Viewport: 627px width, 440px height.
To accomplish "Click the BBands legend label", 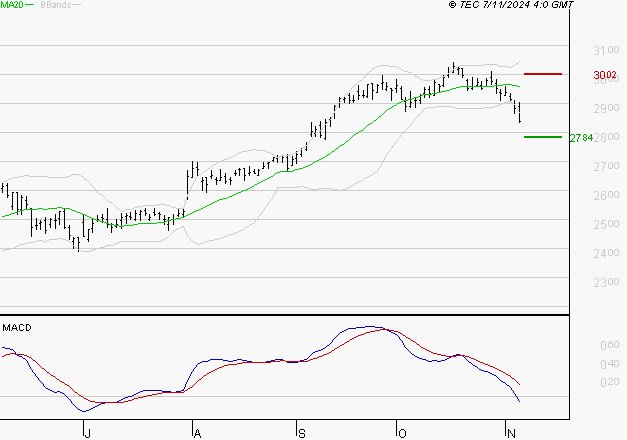I will click(56, 5).
